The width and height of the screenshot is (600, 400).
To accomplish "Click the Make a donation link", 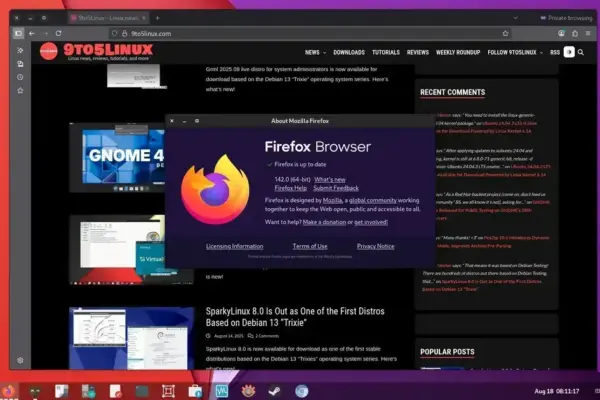I will pyautogui.click(x=324, y=222).
